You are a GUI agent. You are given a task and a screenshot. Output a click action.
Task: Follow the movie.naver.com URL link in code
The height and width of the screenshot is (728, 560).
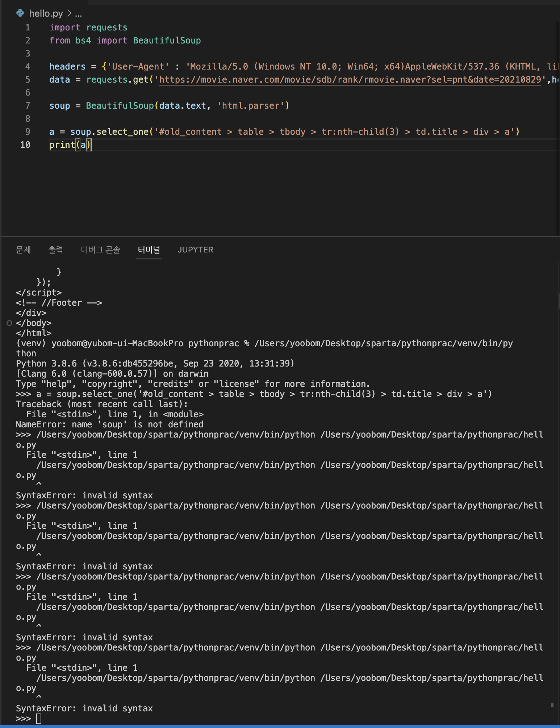coord(350,80)
